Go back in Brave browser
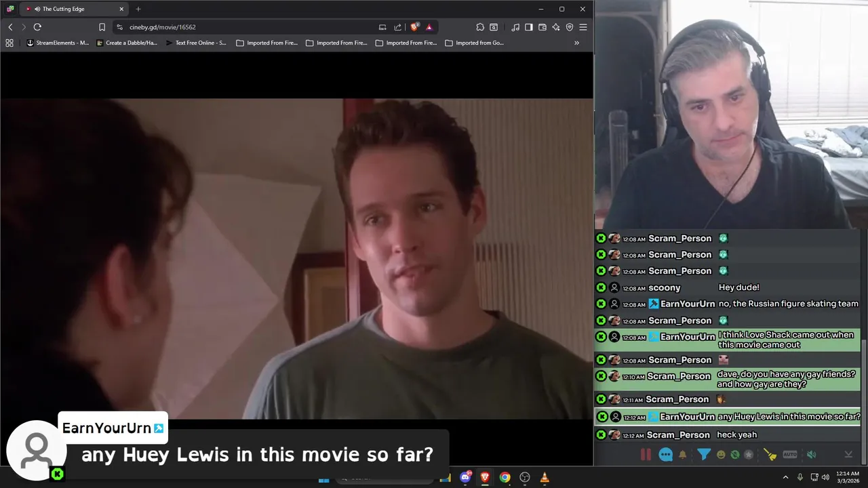868x488 pixels. click(x=10, y=27)
